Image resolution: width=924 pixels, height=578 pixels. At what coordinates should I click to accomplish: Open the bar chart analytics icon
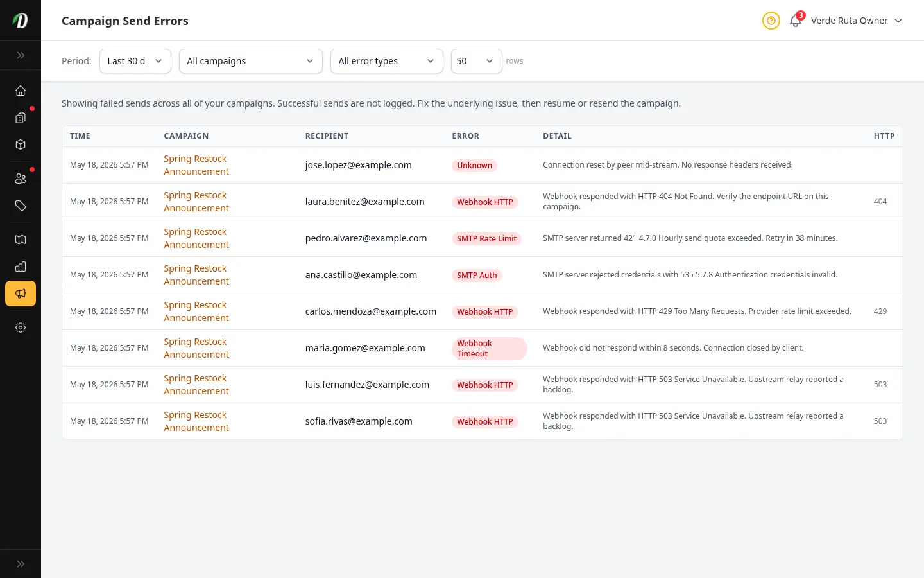point(21,267)
